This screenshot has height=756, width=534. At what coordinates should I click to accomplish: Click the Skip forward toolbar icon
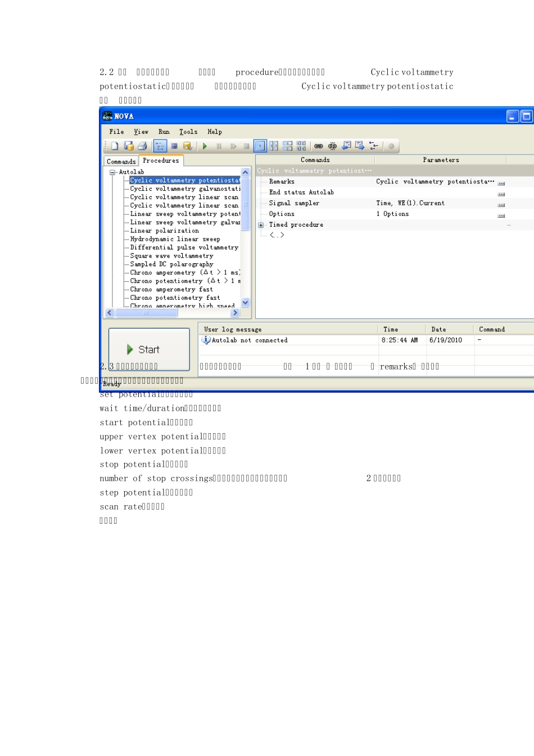coord(233,146)
